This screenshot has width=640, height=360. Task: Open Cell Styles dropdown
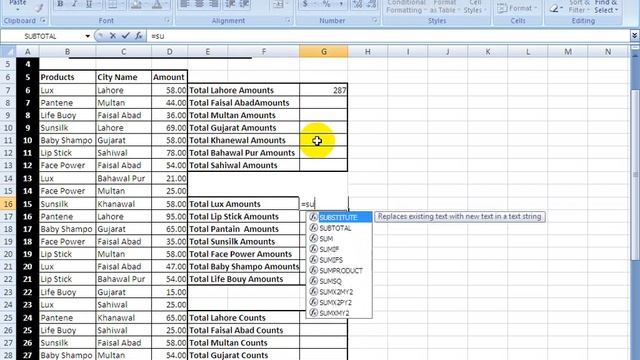pyautogui.click(x=475, y=7)
